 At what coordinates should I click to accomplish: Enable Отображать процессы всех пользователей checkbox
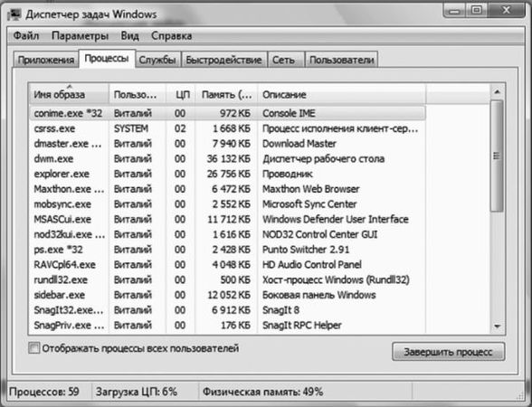pyautogui.click(x=33, y=348)
